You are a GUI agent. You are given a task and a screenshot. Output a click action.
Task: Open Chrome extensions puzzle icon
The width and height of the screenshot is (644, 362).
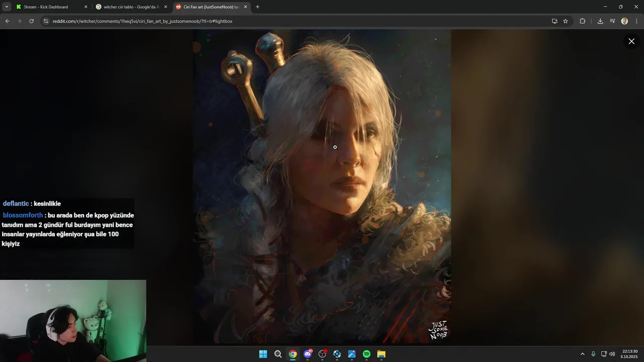pos(583,21)
